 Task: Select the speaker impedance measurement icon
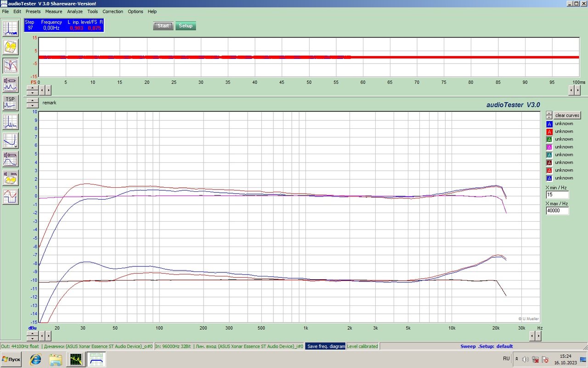[10, 84]
